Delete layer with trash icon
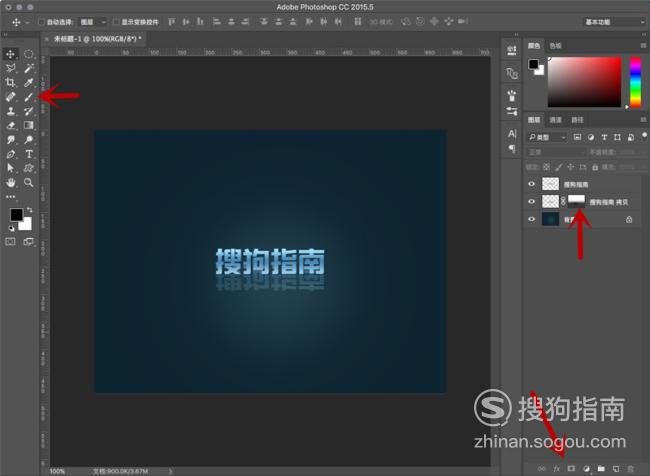This screenshot has width=650, height=476. click(631, 469)
